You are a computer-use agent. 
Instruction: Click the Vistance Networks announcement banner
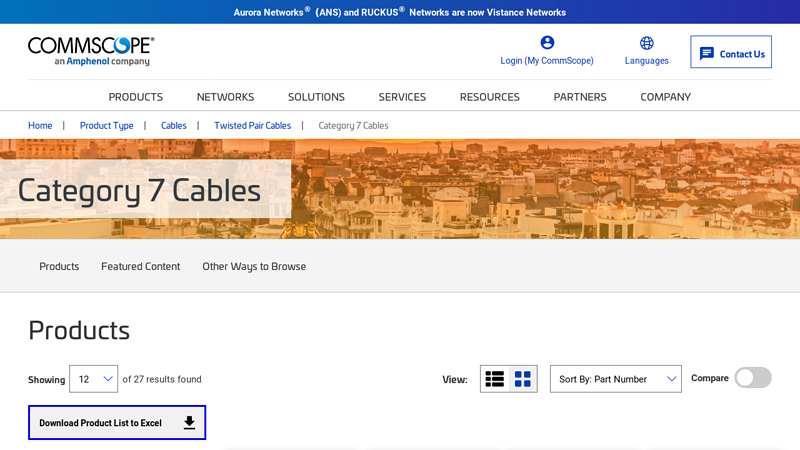[x=400, y=12]
